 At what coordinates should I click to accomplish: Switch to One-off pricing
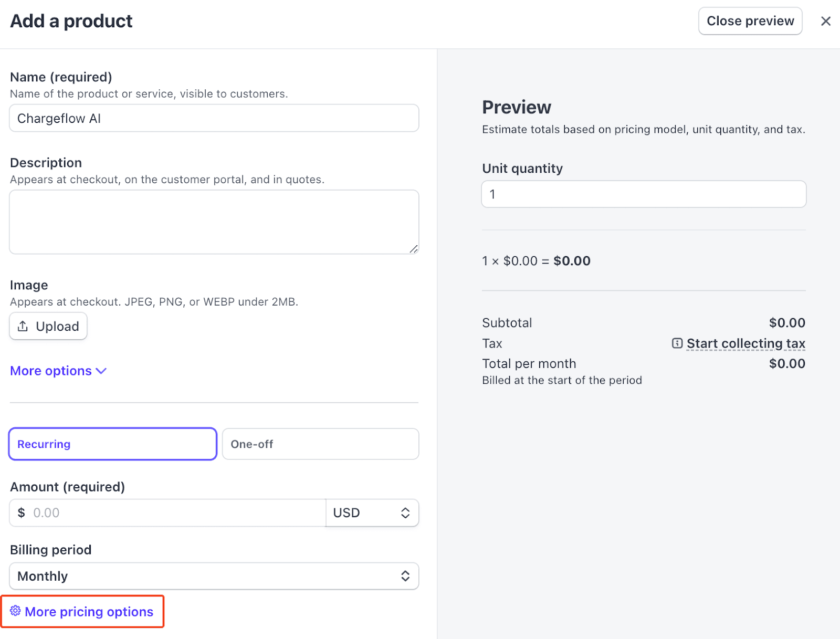[x=320, y=444]
